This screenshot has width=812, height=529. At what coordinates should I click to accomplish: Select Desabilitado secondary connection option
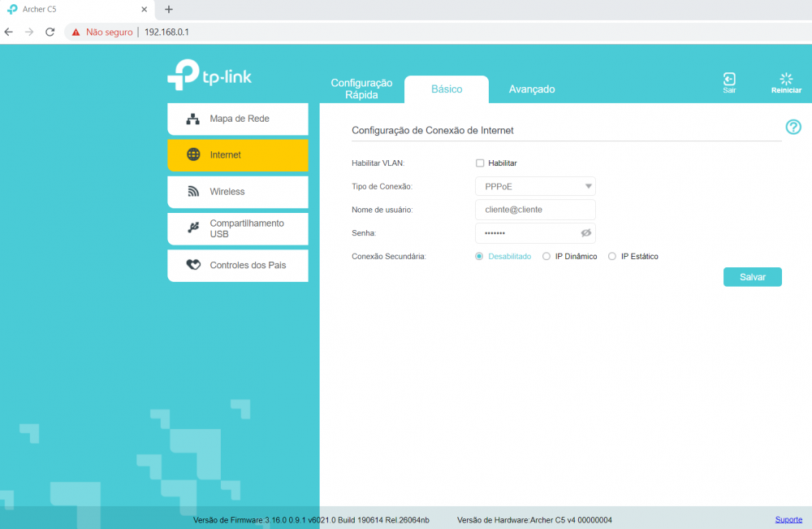tap(480, 257)
